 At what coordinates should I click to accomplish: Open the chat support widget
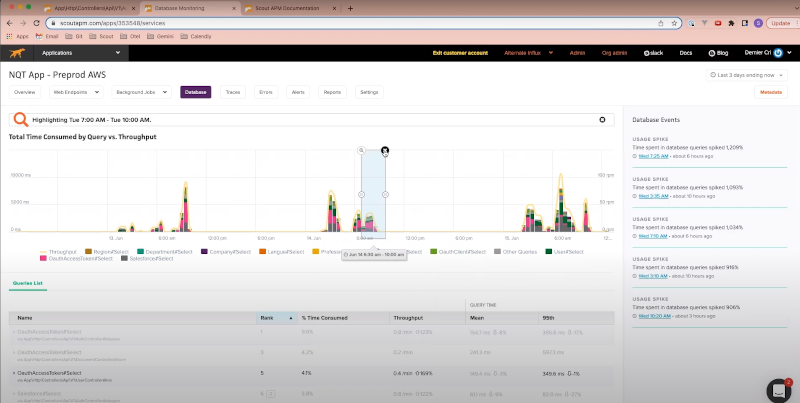778,389
